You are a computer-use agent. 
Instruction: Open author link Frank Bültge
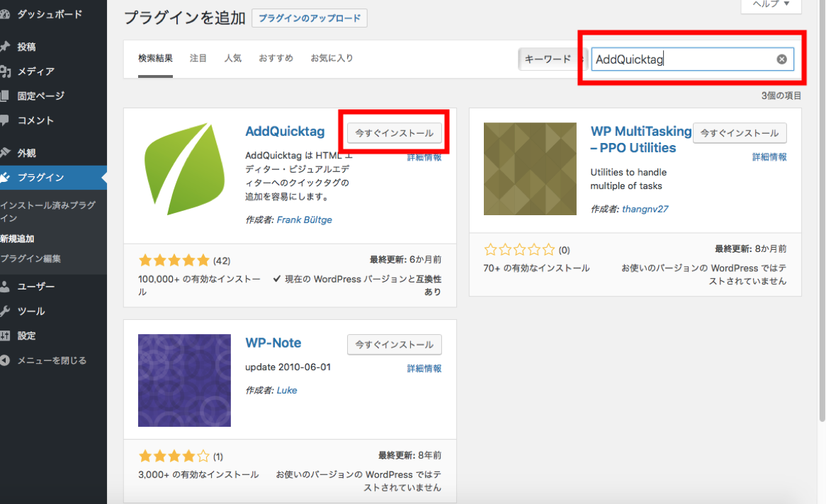[x=305, y=219]
